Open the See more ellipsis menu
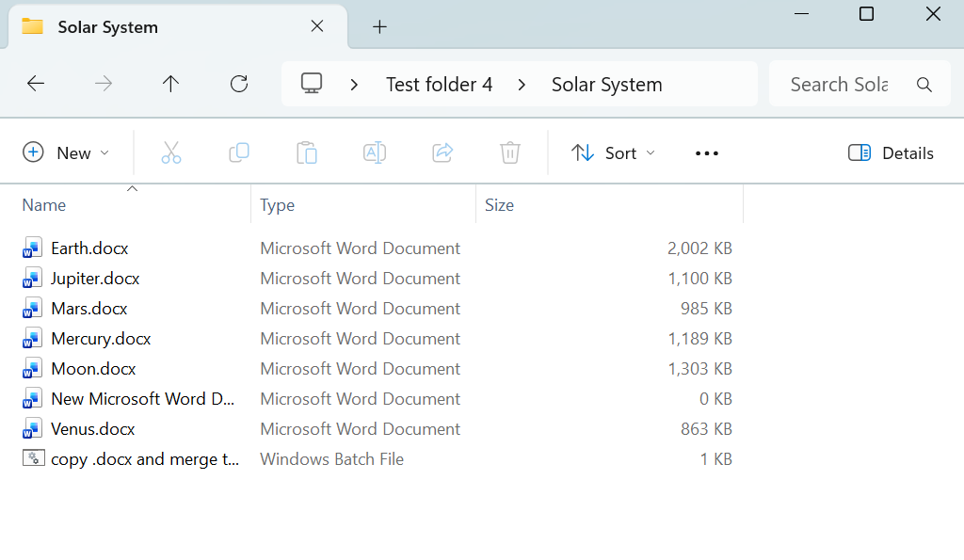This screenshot has height=560, width=964. click(x=707, y=153)
